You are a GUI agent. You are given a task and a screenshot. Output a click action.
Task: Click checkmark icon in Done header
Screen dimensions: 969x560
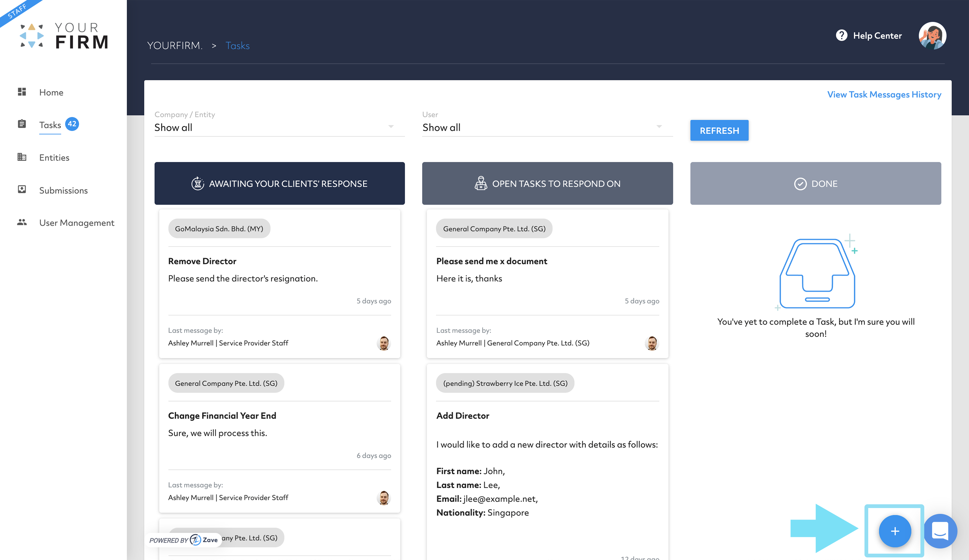point(800,184)
